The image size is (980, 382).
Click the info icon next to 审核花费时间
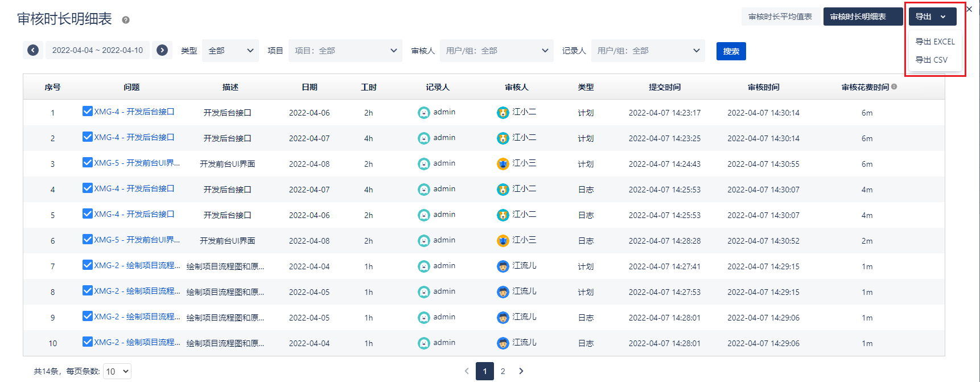(x=894, y=87)
